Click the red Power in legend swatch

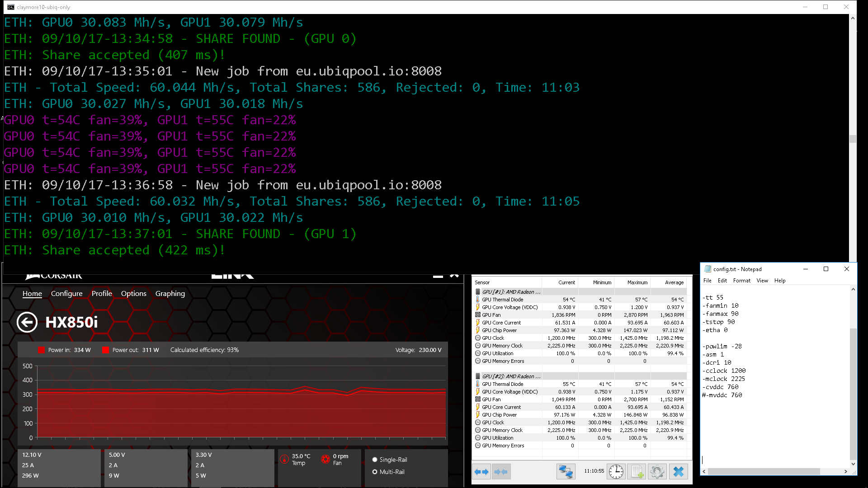(42, 350)
